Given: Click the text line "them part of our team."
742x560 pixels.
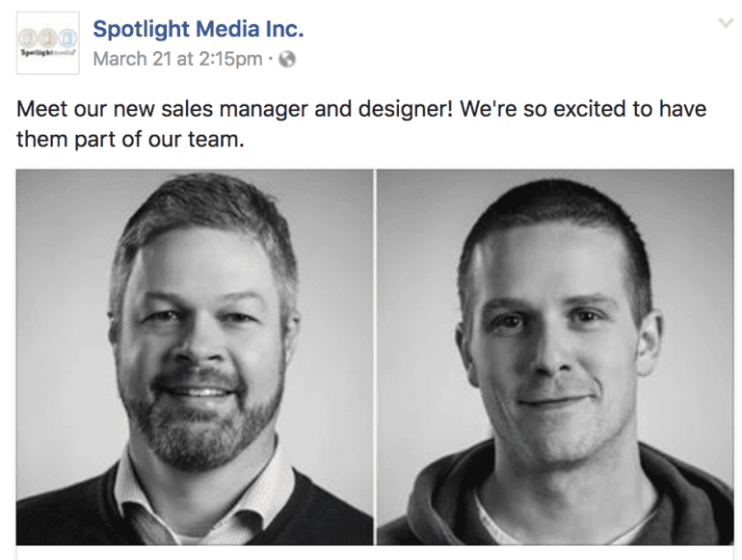Looking at the screenshot, I should [x=130, y=140].
